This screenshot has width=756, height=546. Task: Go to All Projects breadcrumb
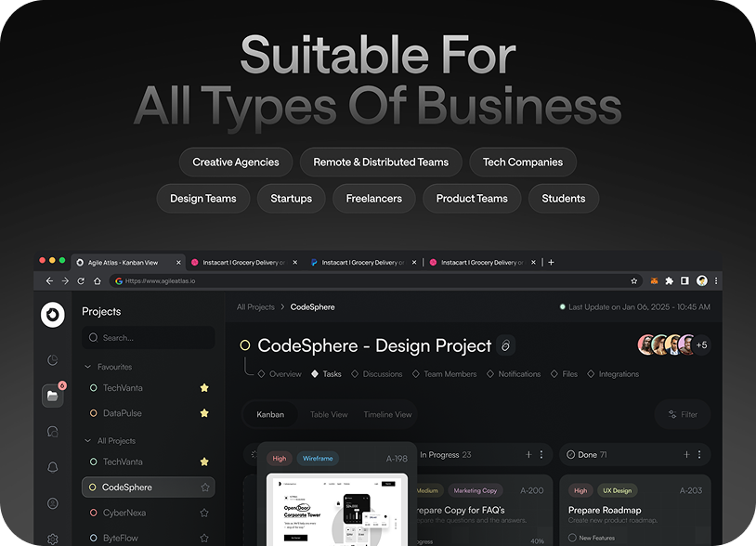pos(255,307)
